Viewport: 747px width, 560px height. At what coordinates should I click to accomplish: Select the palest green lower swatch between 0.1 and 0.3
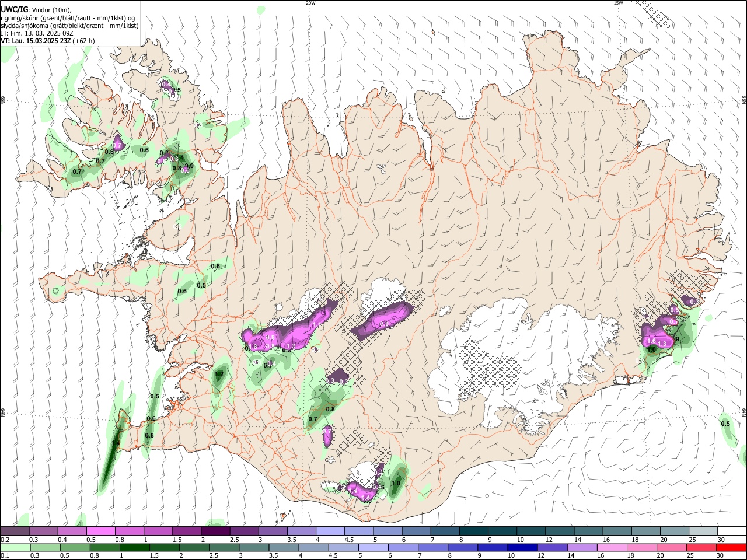[x=15, y=547]
